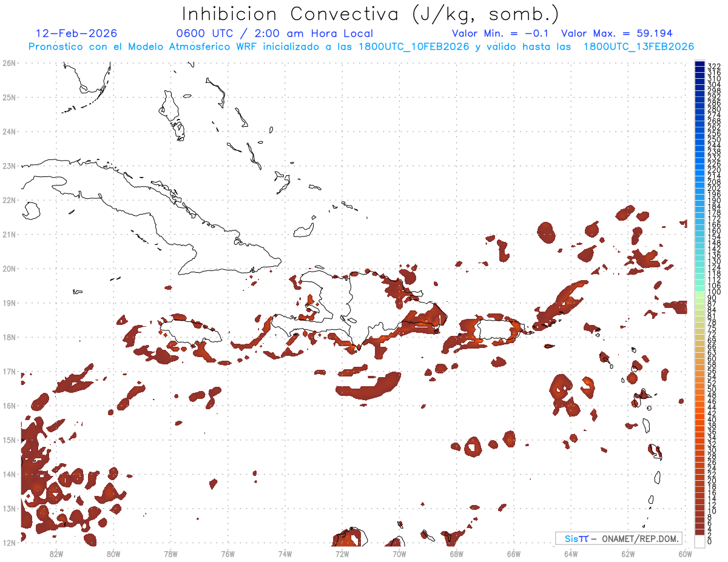Click the 60W longitude label

pos(686,554)
